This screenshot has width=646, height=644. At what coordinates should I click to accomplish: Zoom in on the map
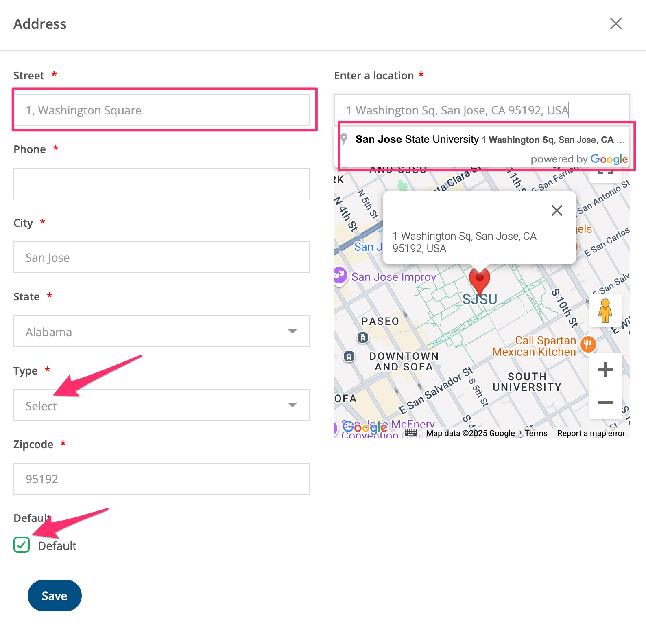[605, 369]
